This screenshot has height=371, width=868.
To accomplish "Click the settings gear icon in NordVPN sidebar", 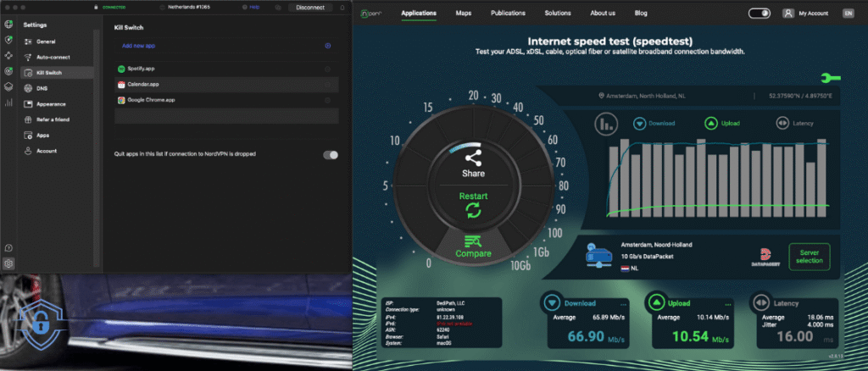I will coord(8,263).
